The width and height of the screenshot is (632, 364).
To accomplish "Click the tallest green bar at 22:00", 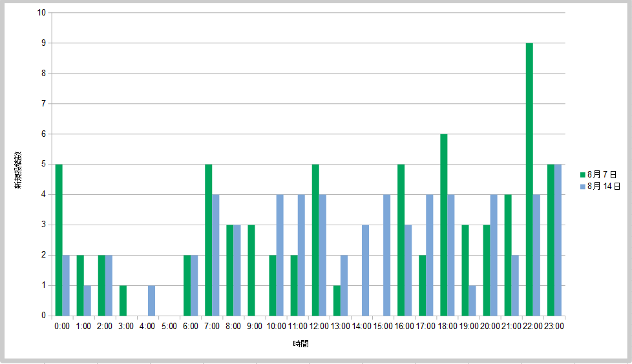I will (x=529, y=179).
